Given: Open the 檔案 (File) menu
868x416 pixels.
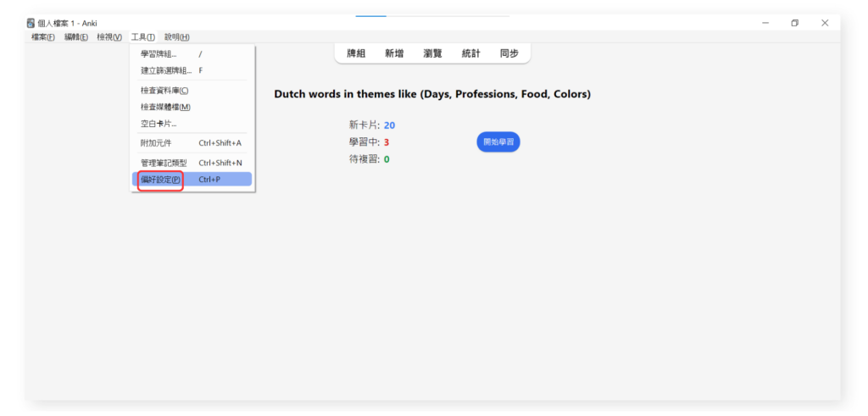Looking at the screenshot, I should 43,37.
